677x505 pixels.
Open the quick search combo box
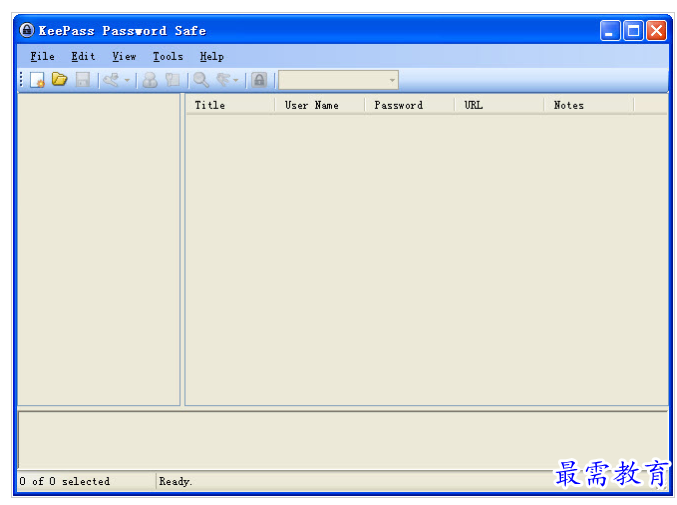(338, 80)
